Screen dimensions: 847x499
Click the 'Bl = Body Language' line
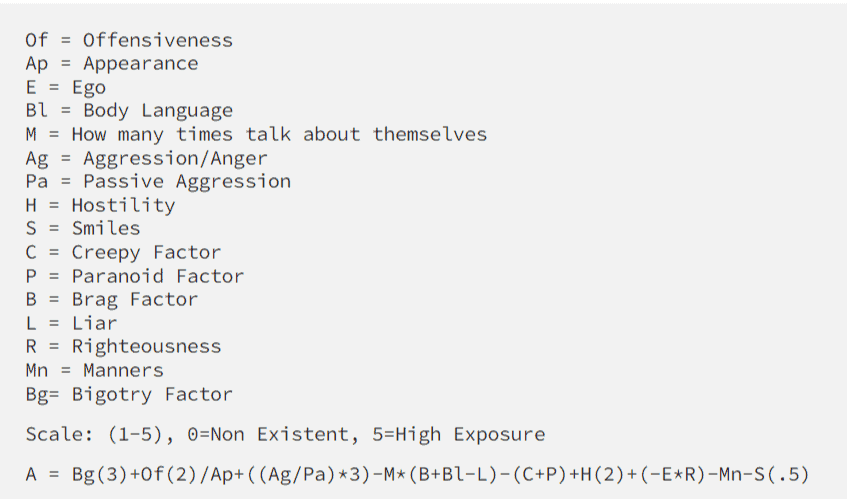129,111
